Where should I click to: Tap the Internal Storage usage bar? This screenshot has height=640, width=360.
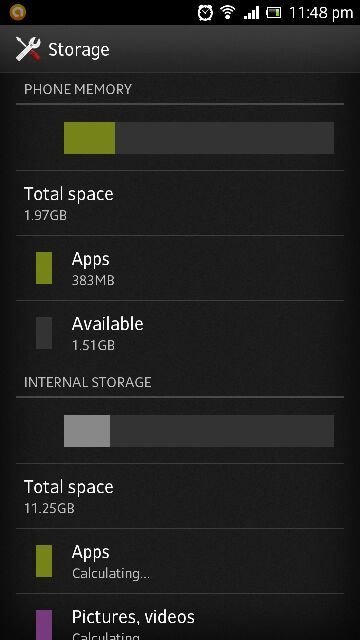pos(199,431)
